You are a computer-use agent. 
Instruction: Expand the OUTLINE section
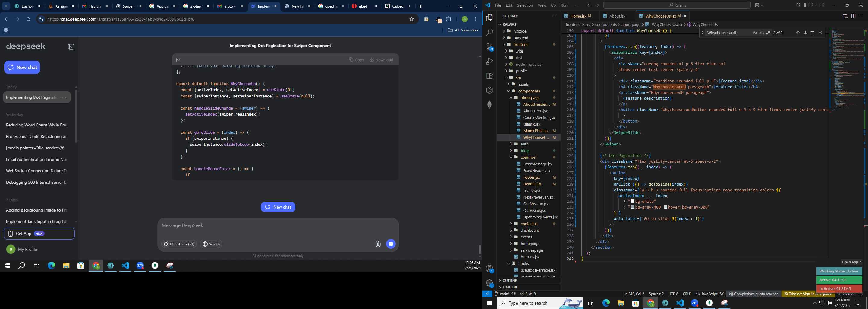point(528,281)
